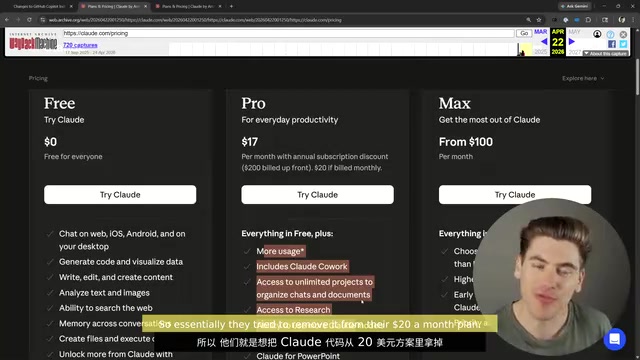640x360 pixels.
Task: Reload the page with the refresh icon
Action: [29, 20]
